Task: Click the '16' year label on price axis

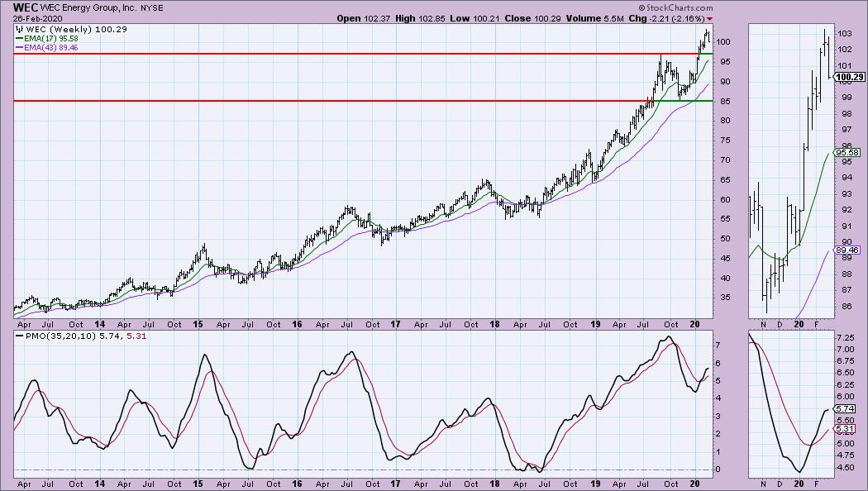Action: click(x=297, y=324)
